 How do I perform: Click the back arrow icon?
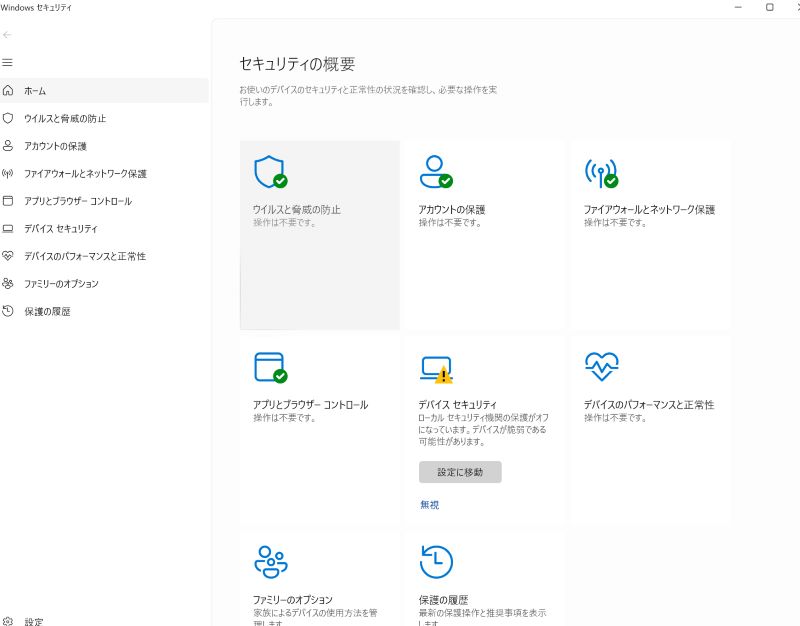(x=7, y=35)
